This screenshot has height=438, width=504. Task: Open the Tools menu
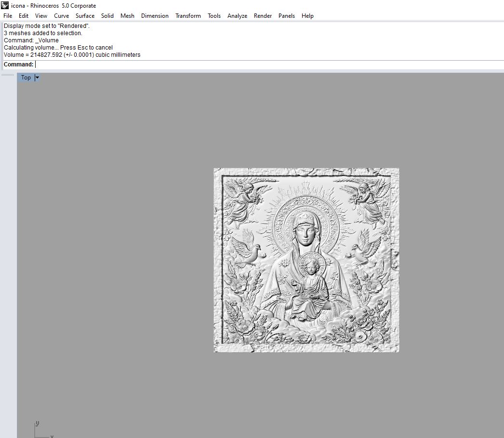[214, 16]
